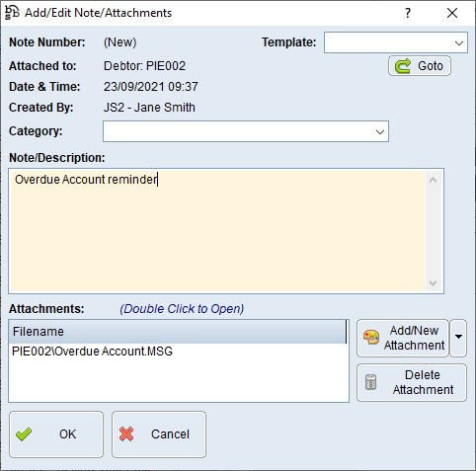Cancel the note editing
476x471 pixels.
pos(159,434)
